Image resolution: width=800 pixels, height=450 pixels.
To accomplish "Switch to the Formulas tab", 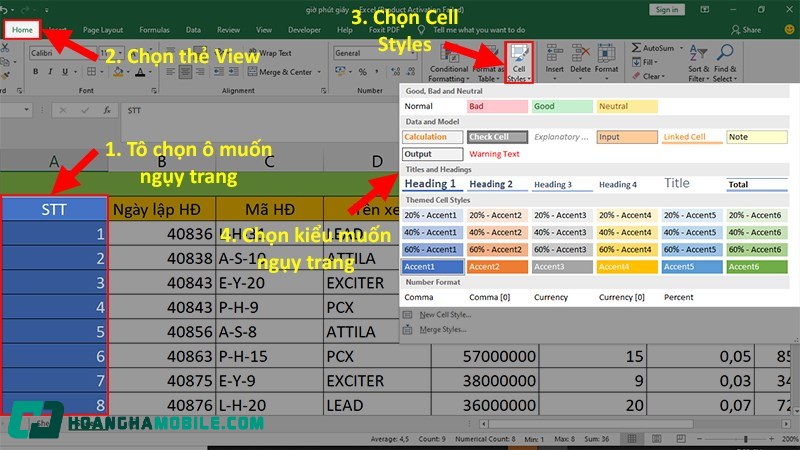I will (154, 30).
